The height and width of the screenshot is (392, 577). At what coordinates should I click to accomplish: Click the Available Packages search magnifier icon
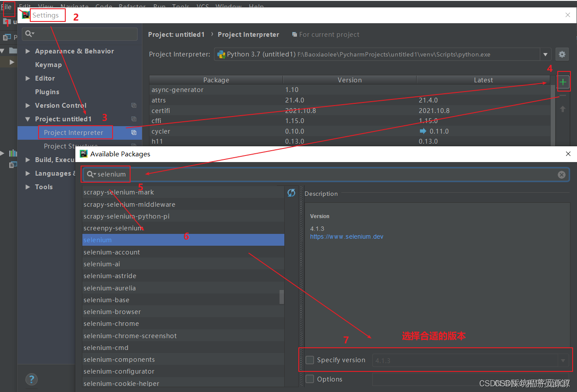point(91,174)
